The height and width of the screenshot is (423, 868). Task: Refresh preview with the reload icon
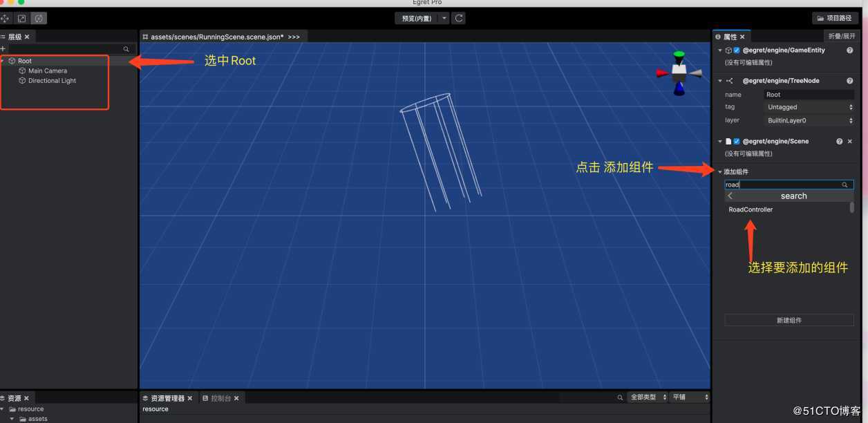point(457,18)
